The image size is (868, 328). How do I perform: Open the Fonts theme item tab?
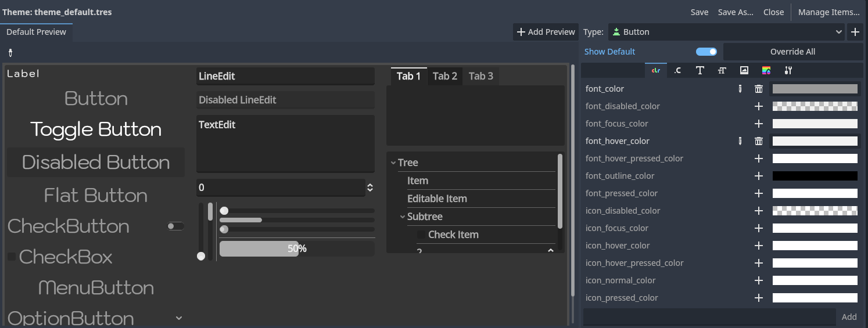point(700,70)
